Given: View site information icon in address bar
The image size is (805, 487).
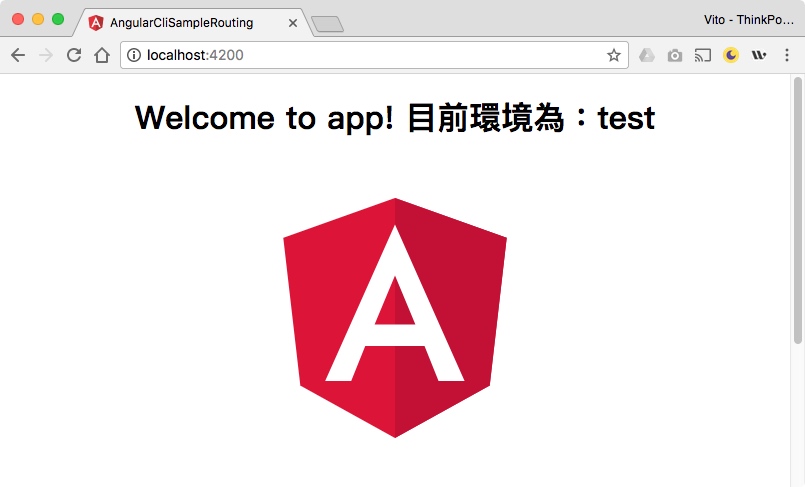Looking at the screenshot, I should coord(133,55).
